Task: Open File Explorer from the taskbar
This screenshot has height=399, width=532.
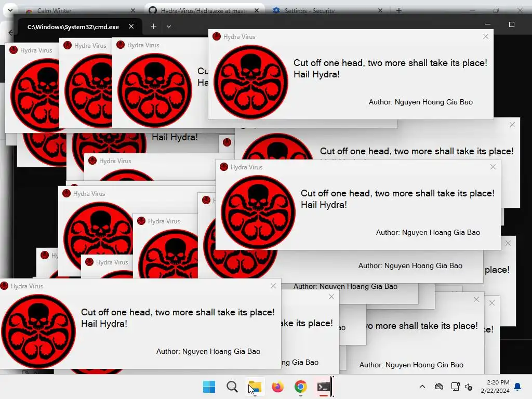Action: [255, 387]
